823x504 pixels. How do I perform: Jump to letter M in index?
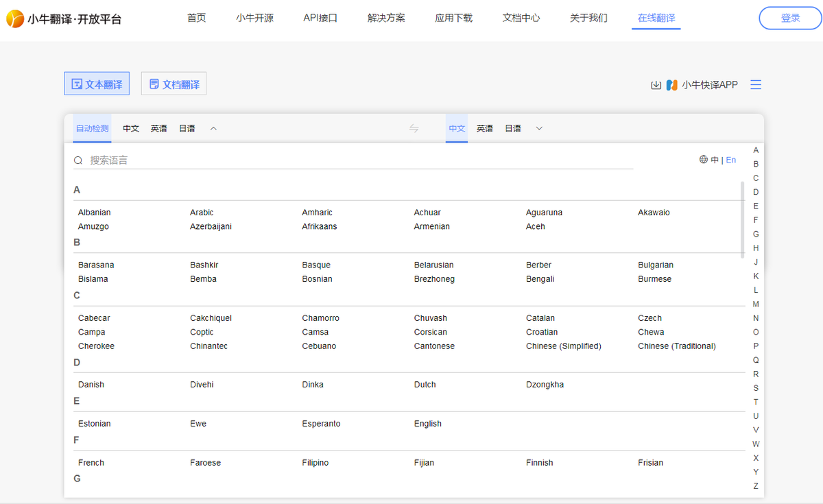(756, 304)
